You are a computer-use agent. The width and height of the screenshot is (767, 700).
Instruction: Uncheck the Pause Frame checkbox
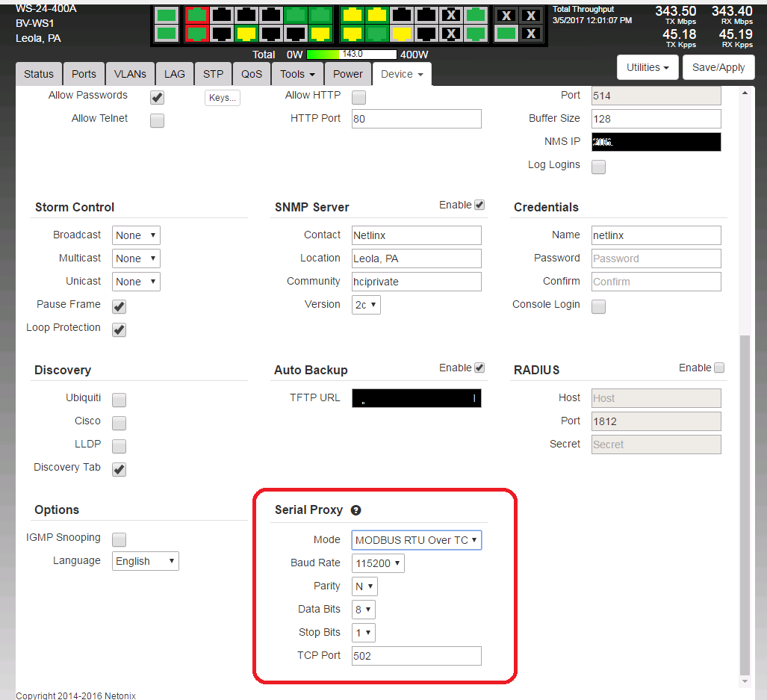pyautogui.click(x=119, y=306)
